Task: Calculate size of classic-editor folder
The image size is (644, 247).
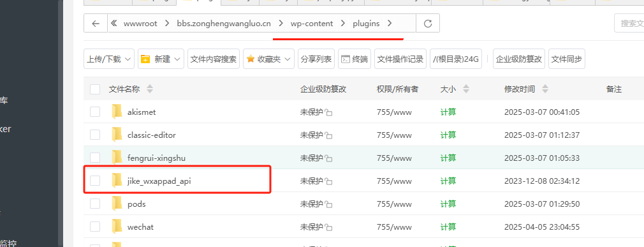Action: click(448, 135)
